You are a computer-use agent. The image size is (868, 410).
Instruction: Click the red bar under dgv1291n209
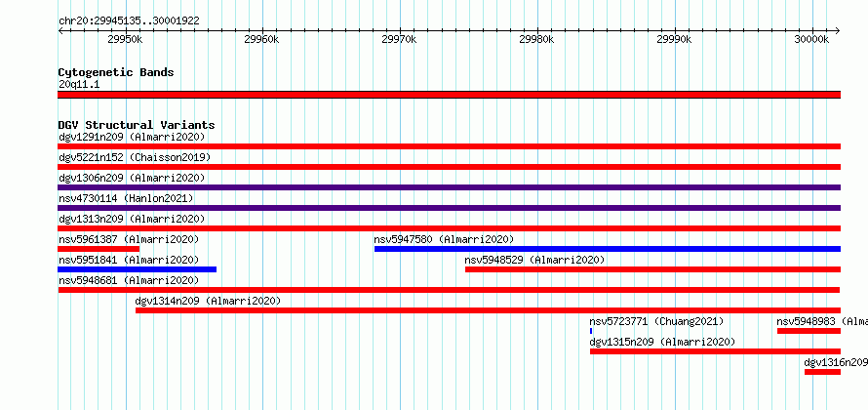click(449, 146)
